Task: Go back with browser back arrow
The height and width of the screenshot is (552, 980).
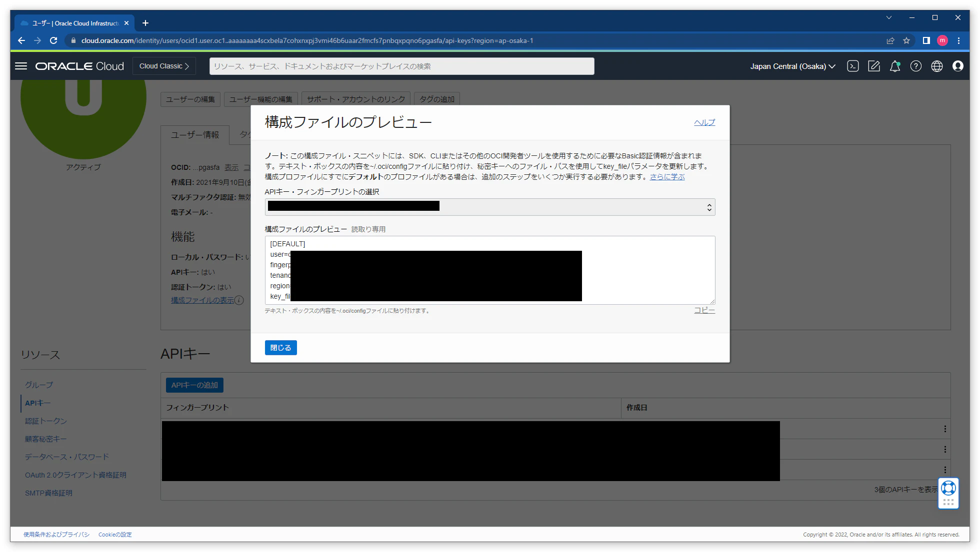Action: (21, 40)
